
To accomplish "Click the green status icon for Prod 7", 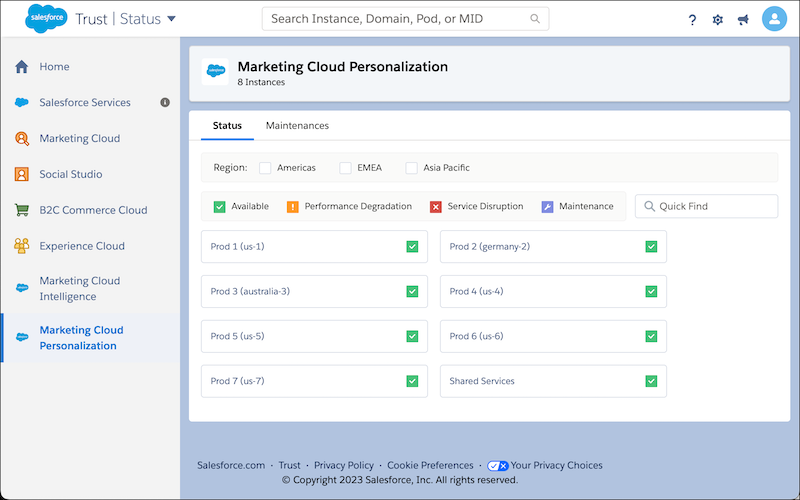I will [x=412, y=381].
